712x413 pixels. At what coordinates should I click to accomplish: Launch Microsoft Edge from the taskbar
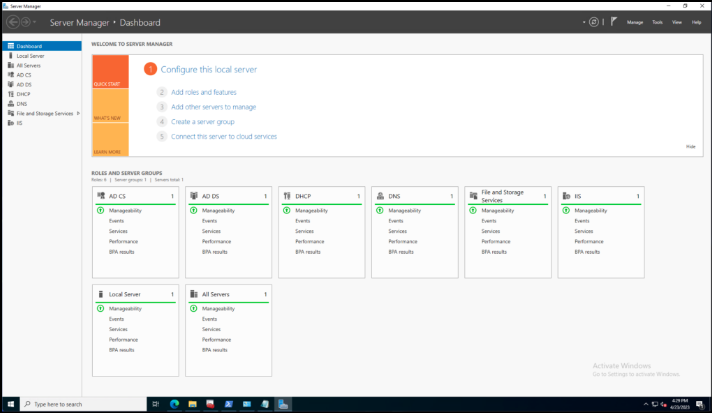[x=174, y=404]
